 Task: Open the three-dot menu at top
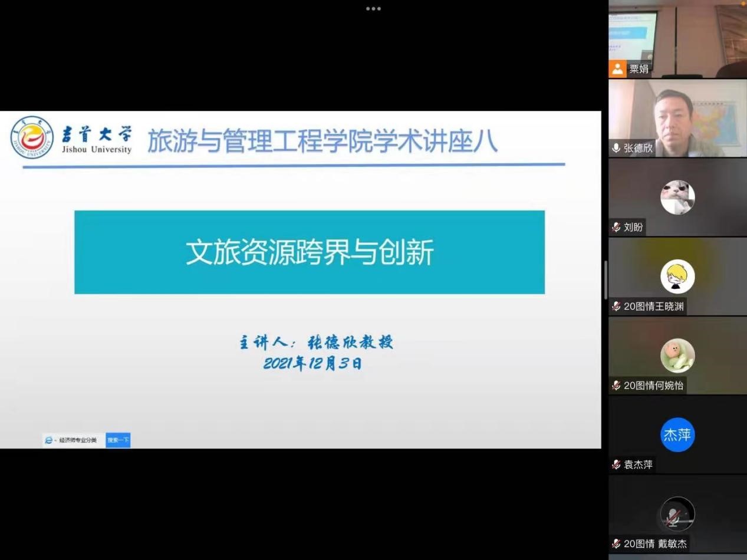pos(373,9)
